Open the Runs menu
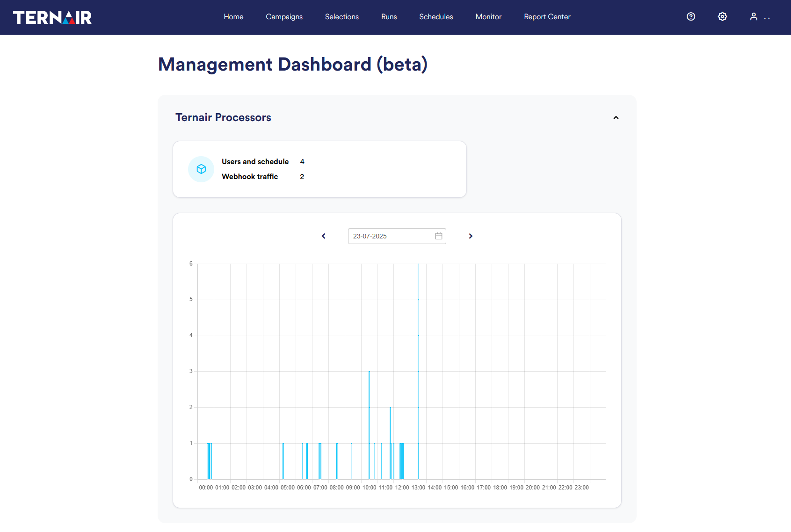The width and height of the screenshot is (791, 532). click(x=389, y=17)
